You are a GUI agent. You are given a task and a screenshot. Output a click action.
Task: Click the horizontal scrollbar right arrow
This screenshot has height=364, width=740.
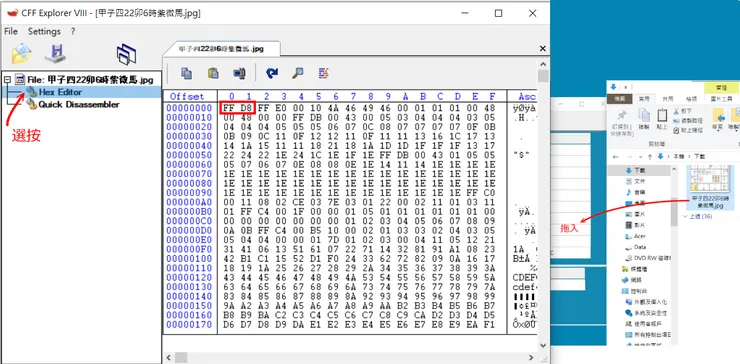pos(531,358)
